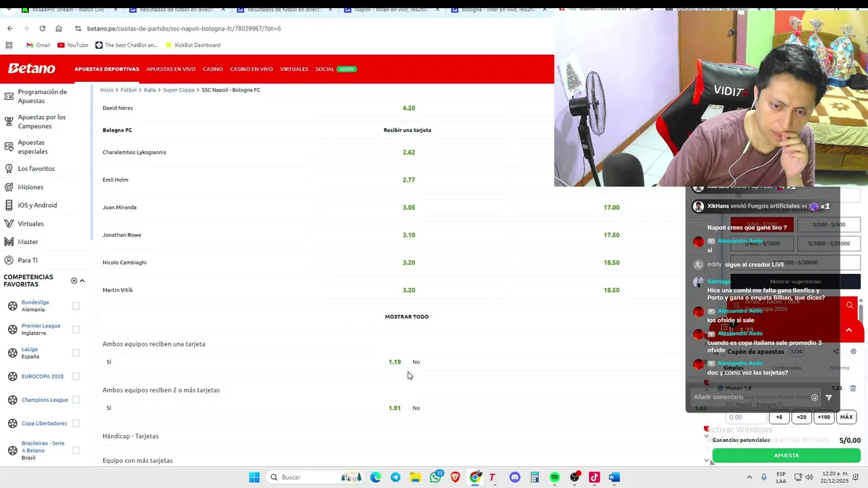This screenshot has width=868, height=488.
Task: Open The best ChatBot bookmark
Action: pos(127,45)
